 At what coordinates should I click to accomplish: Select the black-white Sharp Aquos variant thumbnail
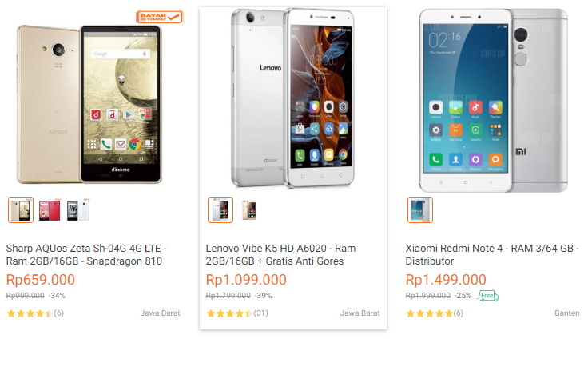[78, 210]
